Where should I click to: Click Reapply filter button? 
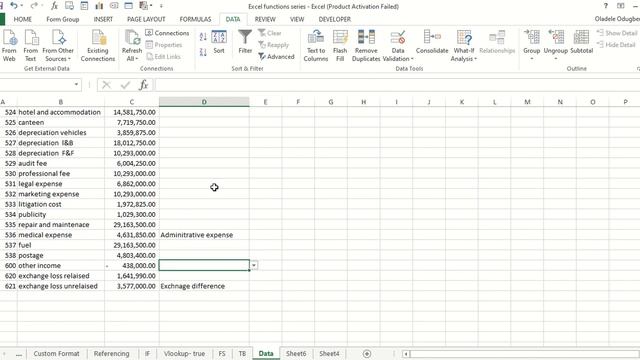click(x=273, y=45)
